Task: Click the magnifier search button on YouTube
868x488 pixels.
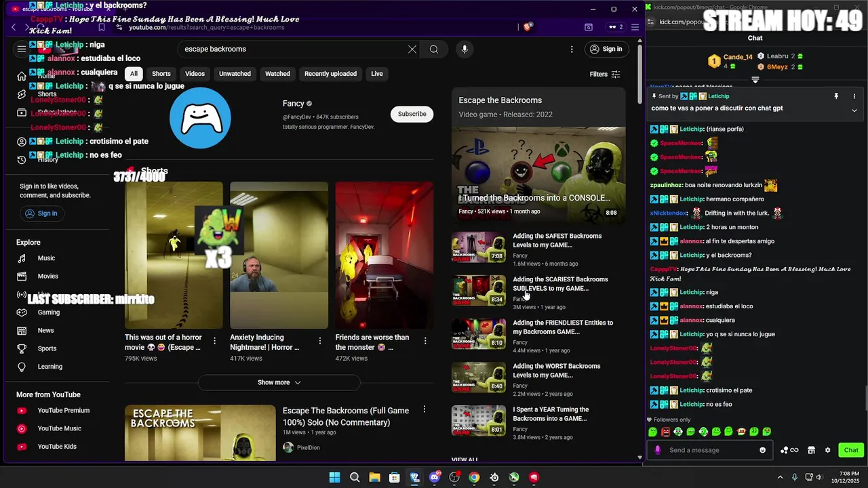Action: [434, 49]
